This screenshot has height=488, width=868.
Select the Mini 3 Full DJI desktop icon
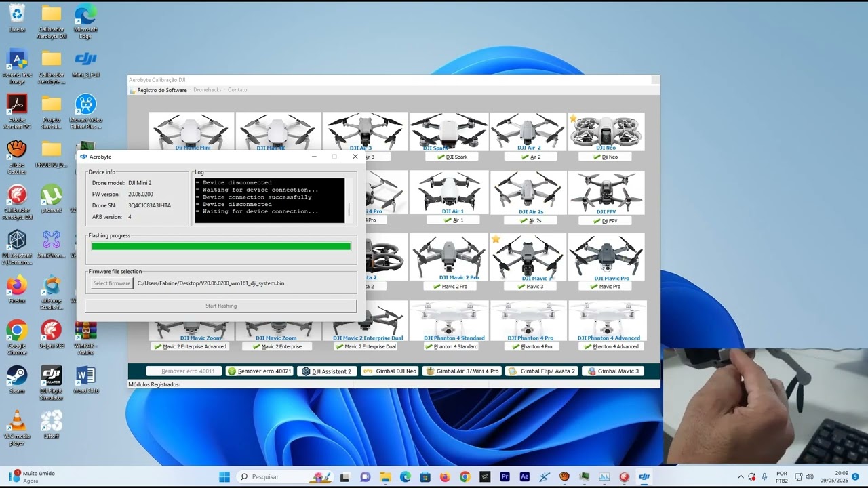point(85,64)
